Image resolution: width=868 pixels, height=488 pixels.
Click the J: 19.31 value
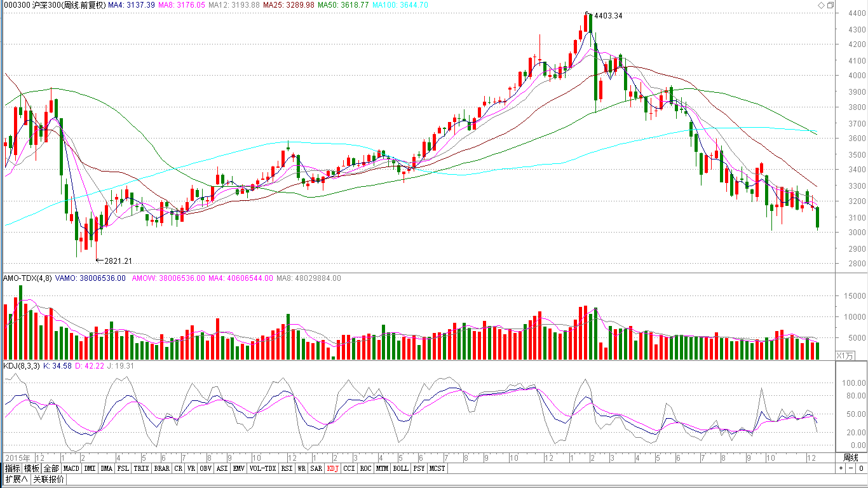(119, 365)
